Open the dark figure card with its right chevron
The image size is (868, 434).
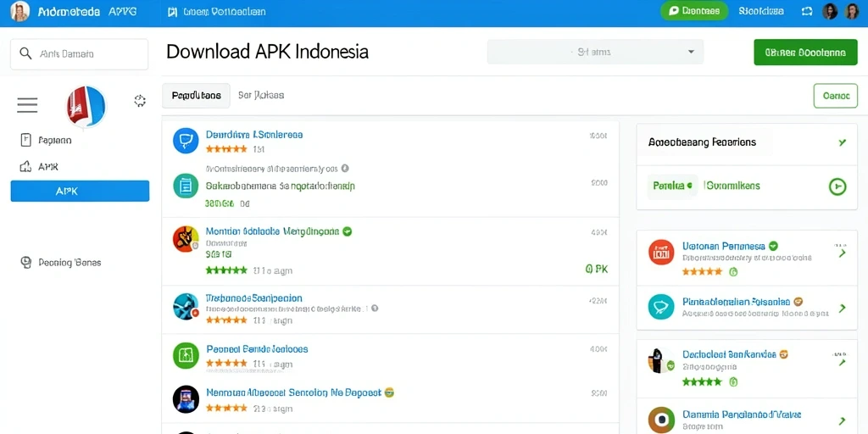(x=843, y=362)
